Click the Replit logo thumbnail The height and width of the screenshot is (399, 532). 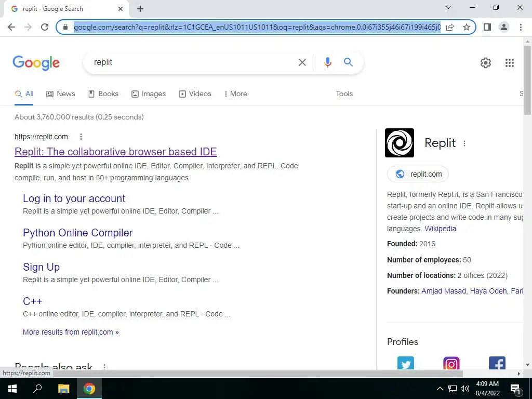(400, 143)
